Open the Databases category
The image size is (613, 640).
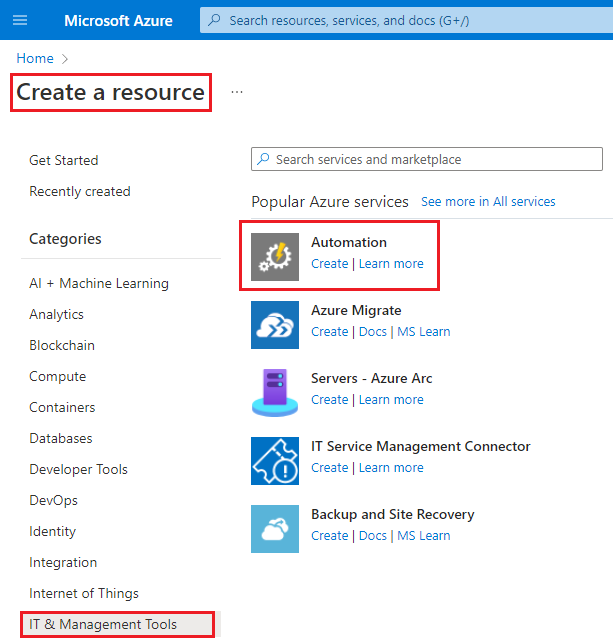click(x=61, y=438)
